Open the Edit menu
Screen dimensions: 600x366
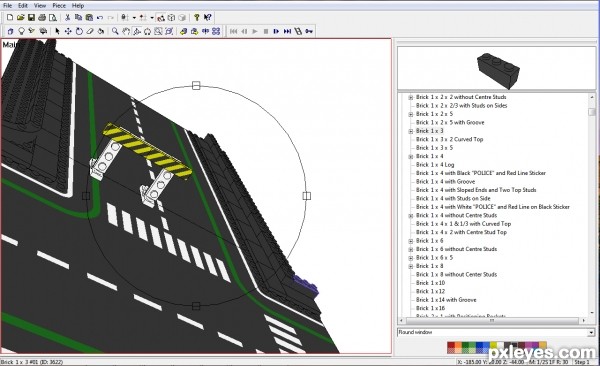[x=23, y=5]
